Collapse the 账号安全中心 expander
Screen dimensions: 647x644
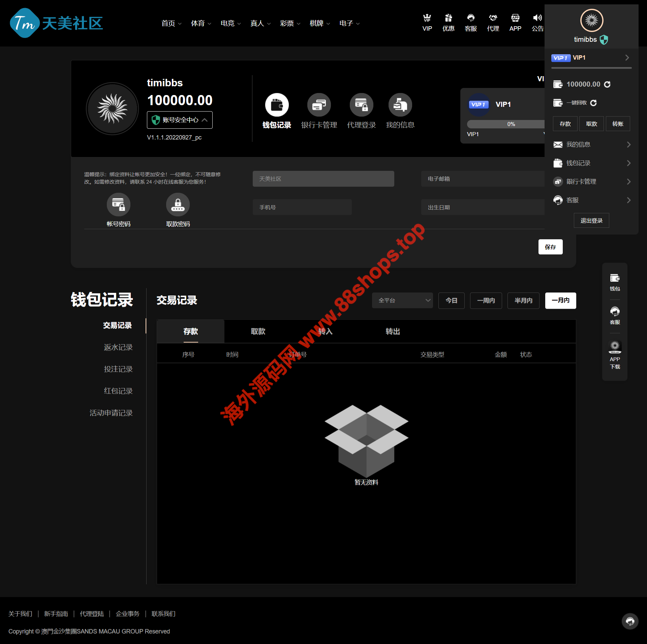[205, 120]
